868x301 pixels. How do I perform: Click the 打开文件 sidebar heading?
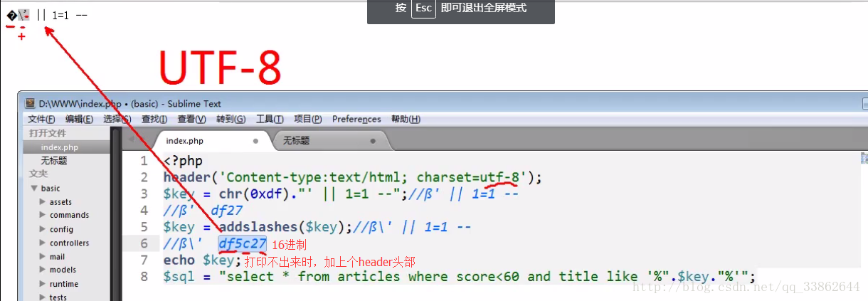47,133
